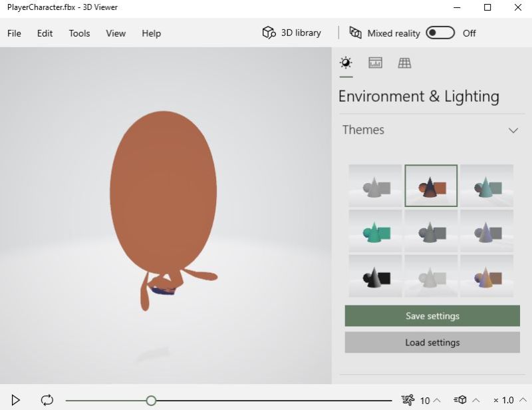Screen dimensions: 532x410
Task: Open the Tools menu
Action: (x=79, y=33)
